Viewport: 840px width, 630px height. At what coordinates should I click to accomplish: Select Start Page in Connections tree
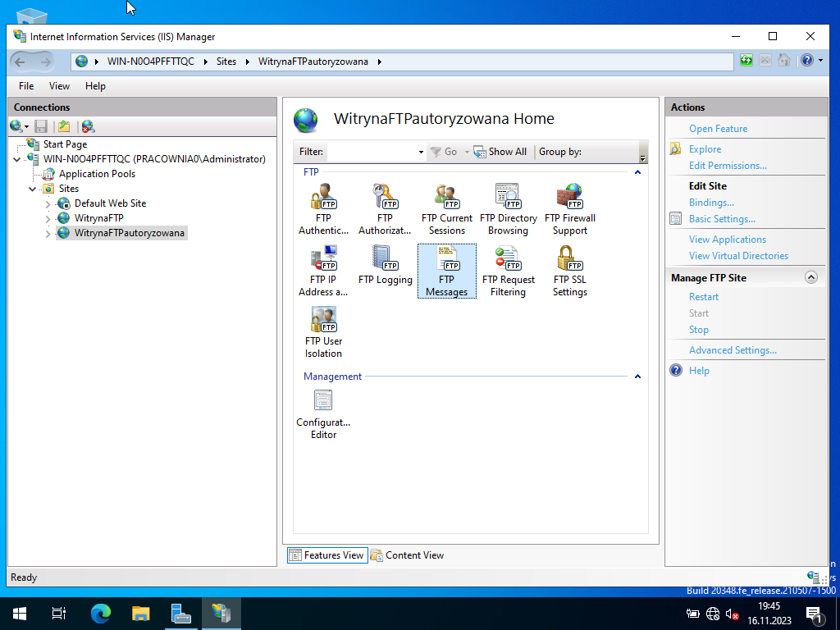pos(65,144)
